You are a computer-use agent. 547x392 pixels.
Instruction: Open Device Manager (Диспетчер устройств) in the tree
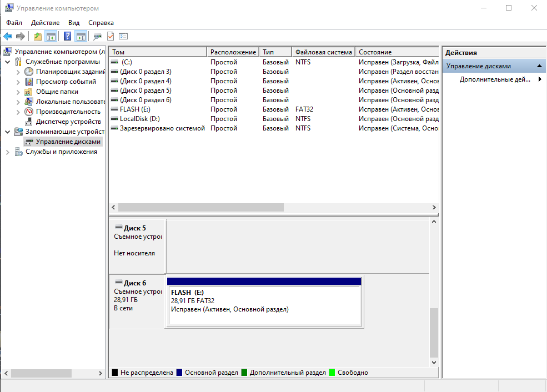[68, 122]
